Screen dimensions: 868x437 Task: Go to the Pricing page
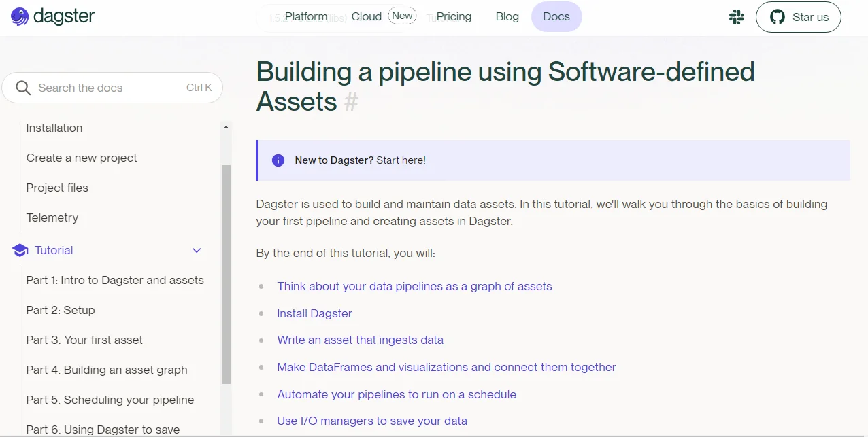[454, 17]
